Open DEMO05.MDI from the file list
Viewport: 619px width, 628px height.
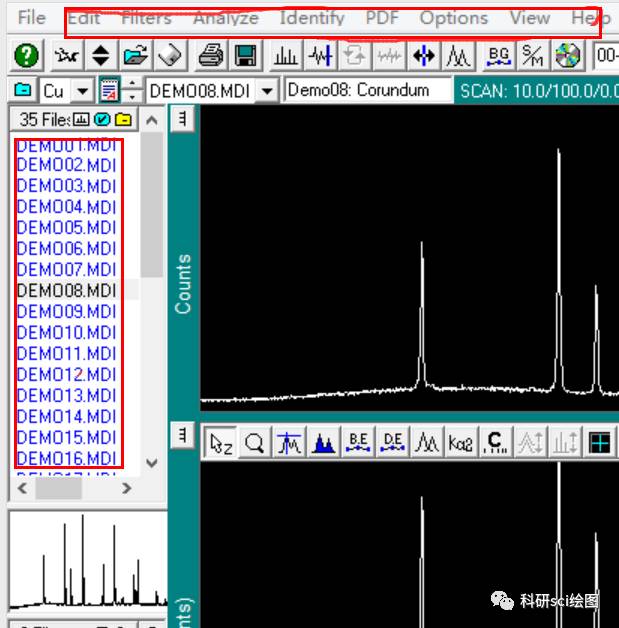pos(66,227)
